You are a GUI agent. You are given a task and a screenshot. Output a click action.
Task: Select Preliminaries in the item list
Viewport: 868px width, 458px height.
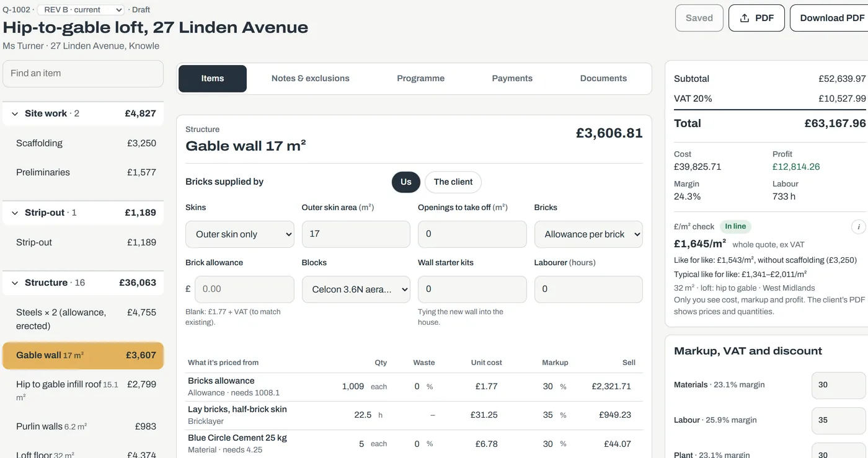click(83, 172)
